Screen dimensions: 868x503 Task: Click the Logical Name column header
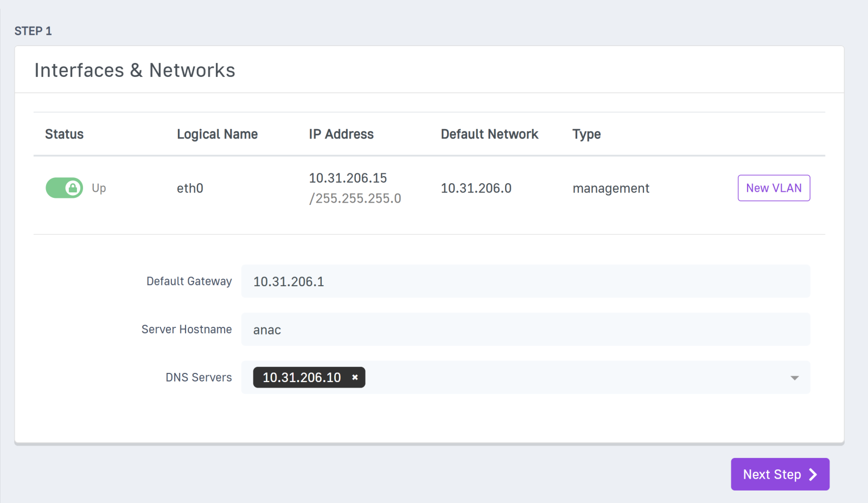pyautogui.click(x=217, y=134)
